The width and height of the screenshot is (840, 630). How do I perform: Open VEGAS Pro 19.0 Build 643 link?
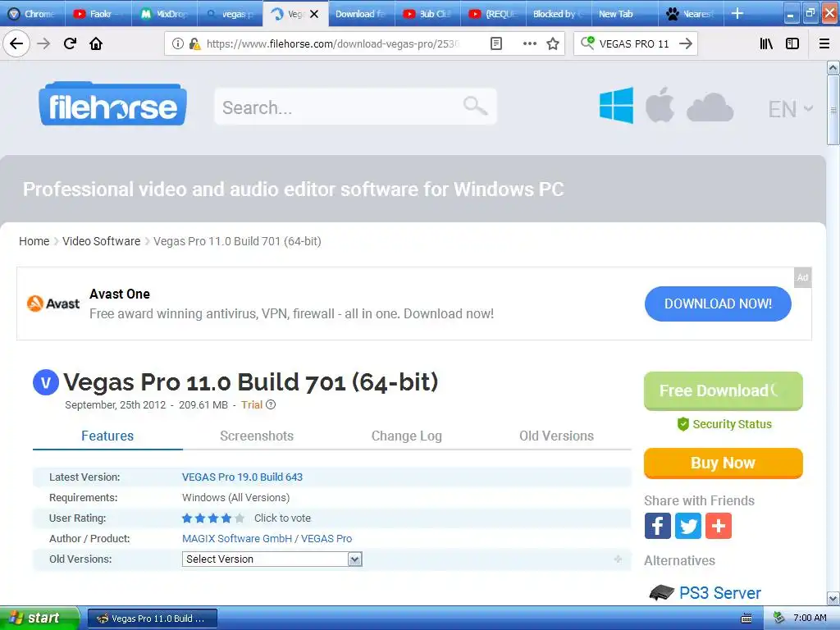[242, 477]
